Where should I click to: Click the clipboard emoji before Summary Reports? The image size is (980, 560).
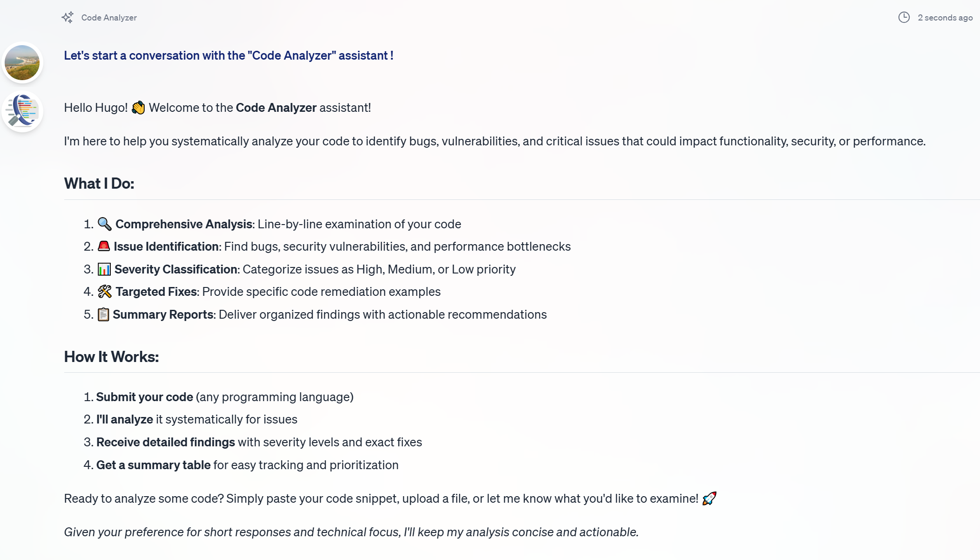(104, 314)
